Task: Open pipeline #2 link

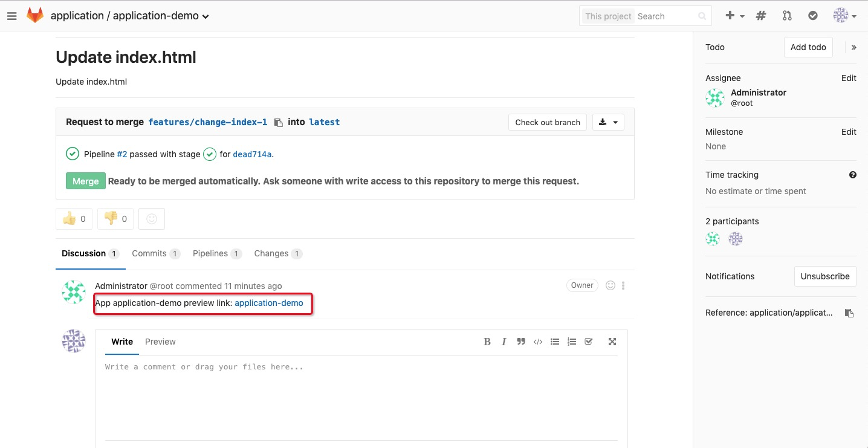Action: click(x=122, y=154)
